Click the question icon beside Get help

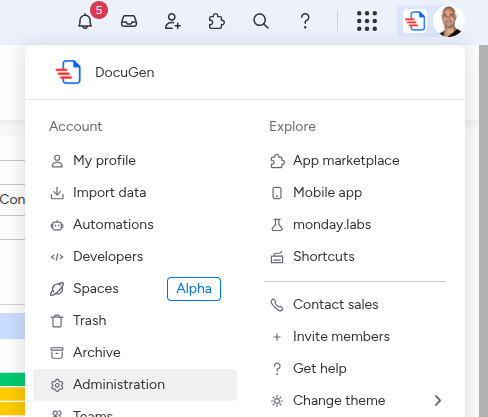(277, 369)
